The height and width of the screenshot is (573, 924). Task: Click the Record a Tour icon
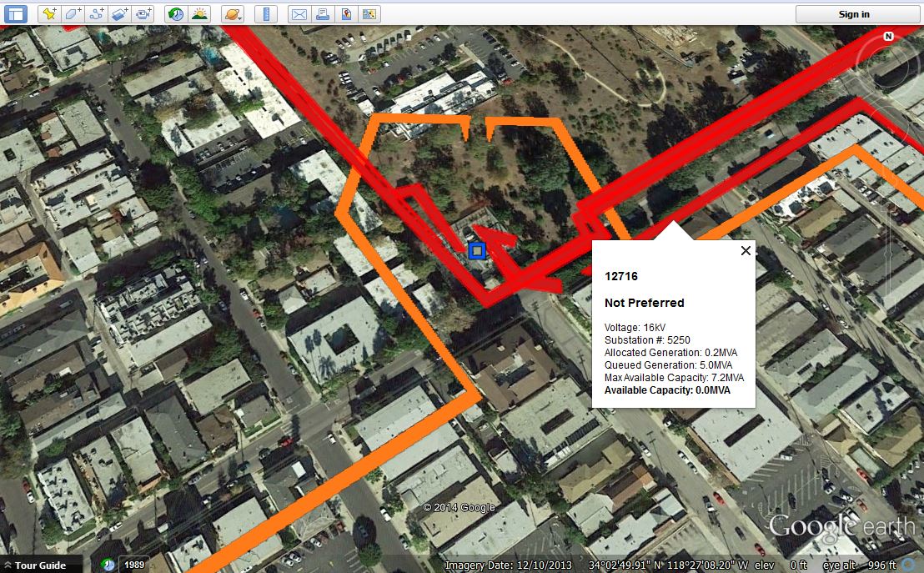coord(143,14)
